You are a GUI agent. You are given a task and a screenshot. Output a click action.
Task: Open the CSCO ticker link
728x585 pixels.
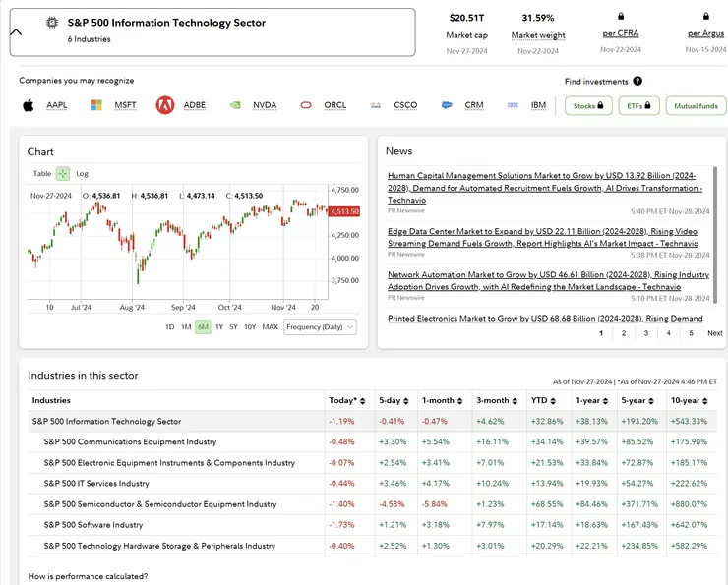click(x=405, y=105)
